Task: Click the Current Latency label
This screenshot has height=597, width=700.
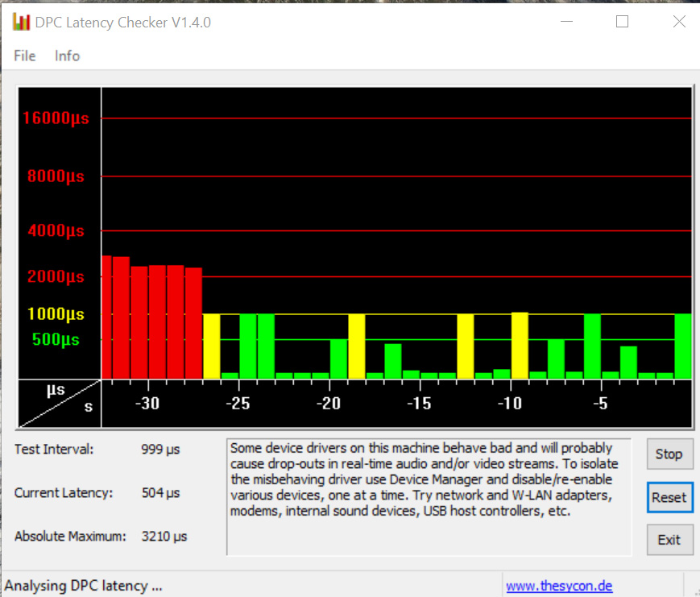Action: (64, 493)
